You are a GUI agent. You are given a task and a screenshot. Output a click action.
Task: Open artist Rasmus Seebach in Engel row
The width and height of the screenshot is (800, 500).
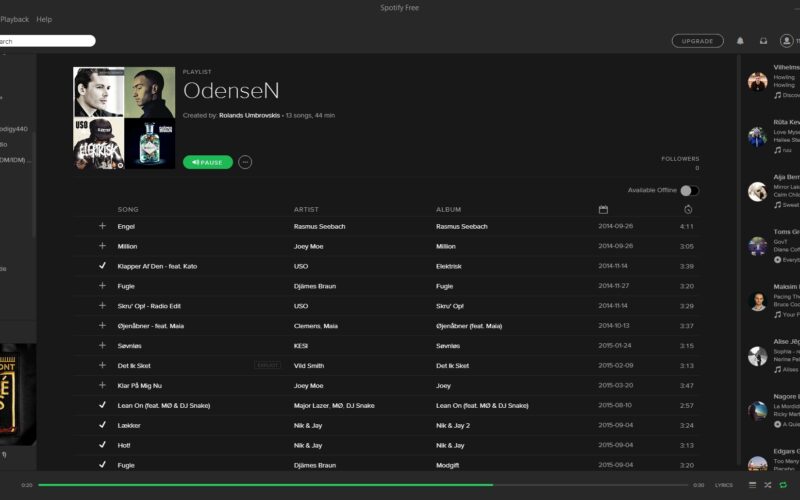[x=319, y=227]
